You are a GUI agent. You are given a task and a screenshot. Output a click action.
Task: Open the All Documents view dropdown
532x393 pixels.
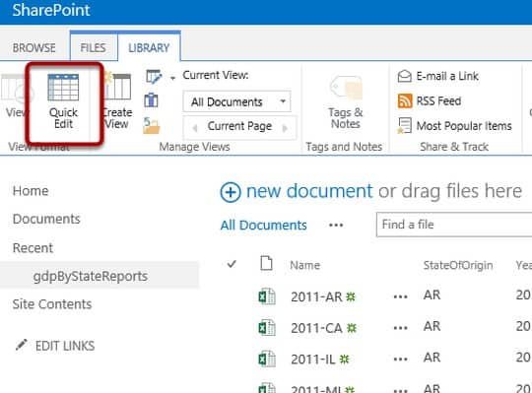(x=236, y=101)
